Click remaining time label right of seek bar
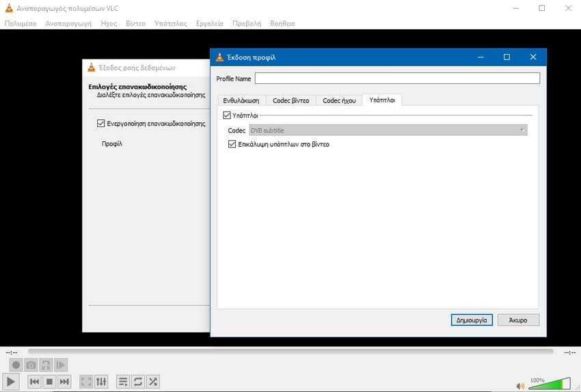The image size is (581, 392). tap(569, 352)
